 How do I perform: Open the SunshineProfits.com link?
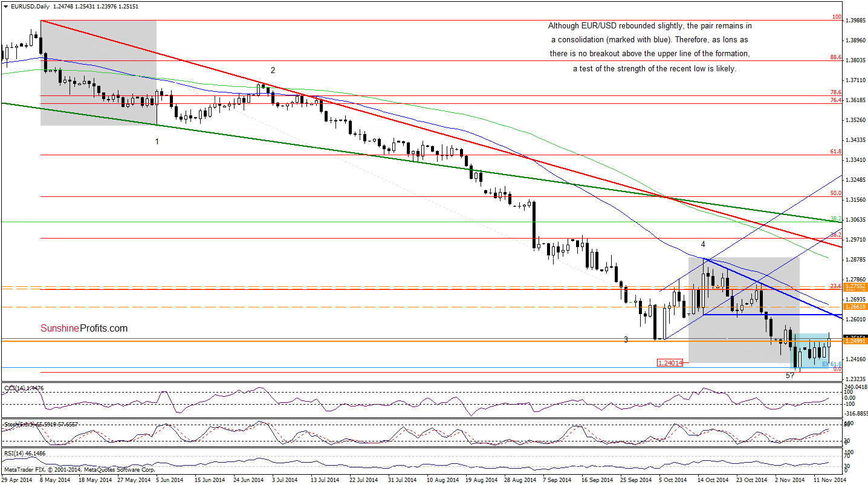coord(84,329)
